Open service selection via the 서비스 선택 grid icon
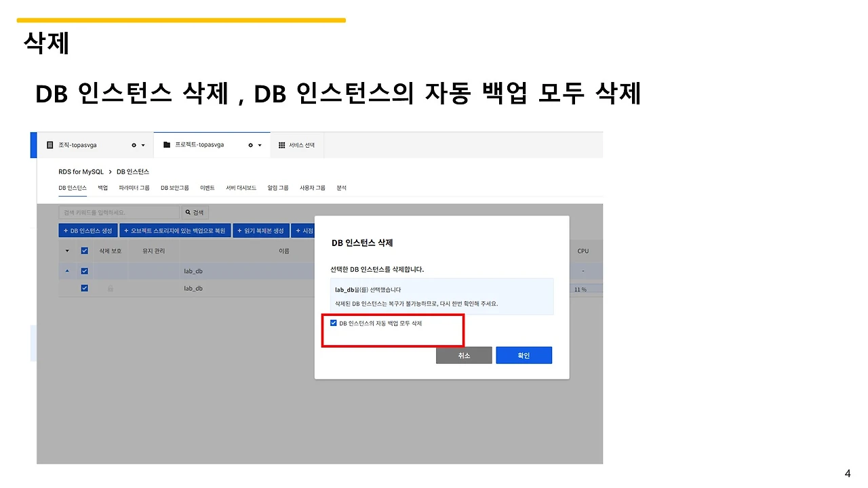This screenshot has width=868, height=488. 281,144
